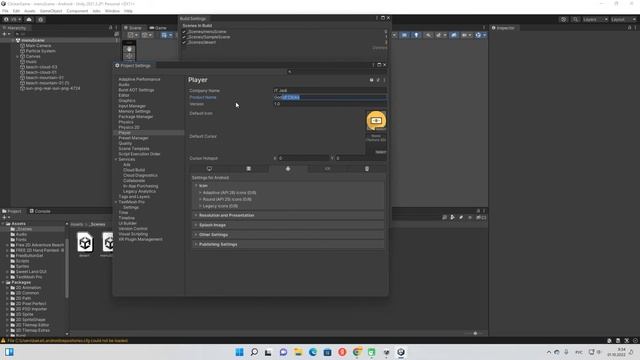The height and width of the screenshot is (360, 640).
Task: Expand Resolution and Presentation section
Action: (288, 215)
